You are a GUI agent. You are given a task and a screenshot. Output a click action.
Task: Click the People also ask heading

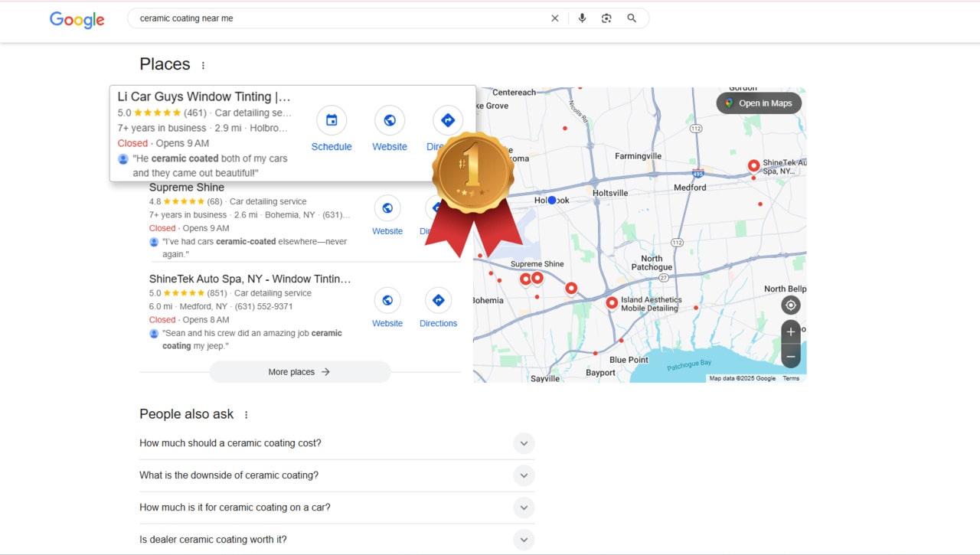pos(186,414)
